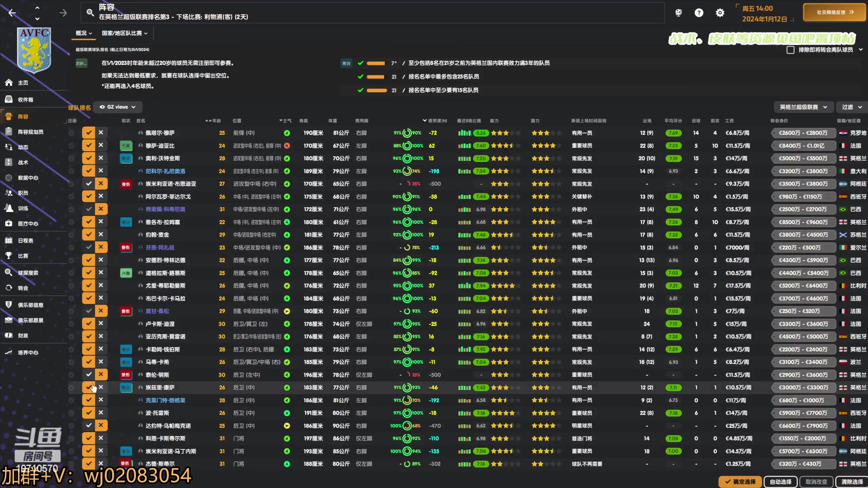868x488 pixels.
Task: Open the help question mark icon
Action: point(699,13)
